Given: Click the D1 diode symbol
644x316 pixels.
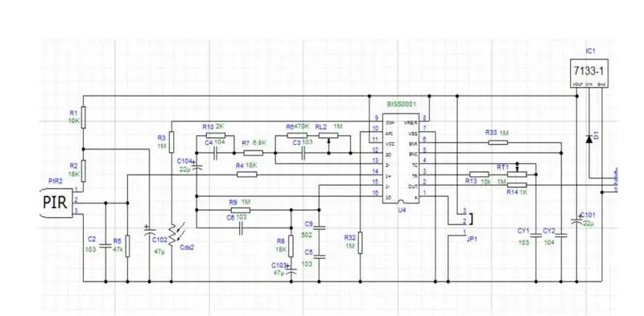Looking at the screenshot, I should point(589,139).
